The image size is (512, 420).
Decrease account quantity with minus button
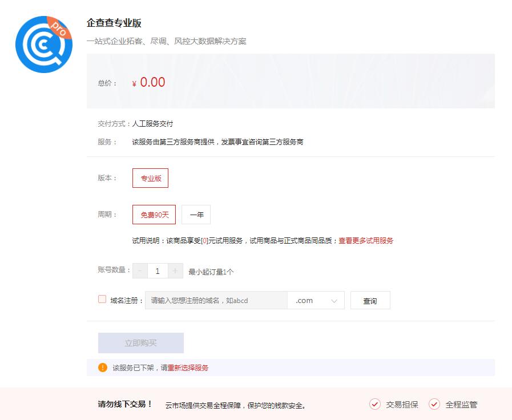[140, 271]
